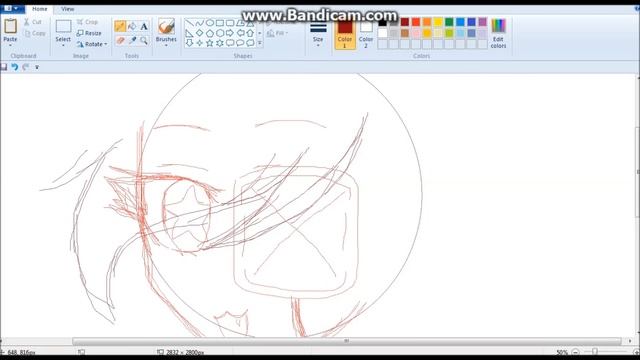
Task: Click the Select rectangle icon
Action: tap(63, 27)
